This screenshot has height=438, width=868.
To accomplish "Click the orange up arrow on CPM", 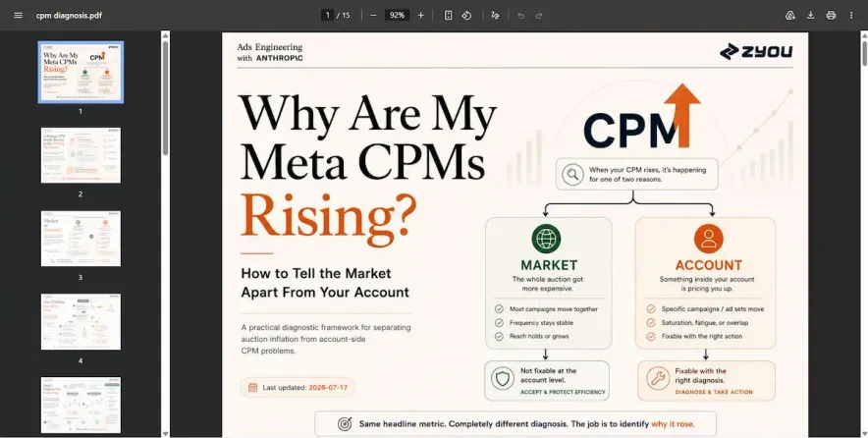I will click(682, 115).
